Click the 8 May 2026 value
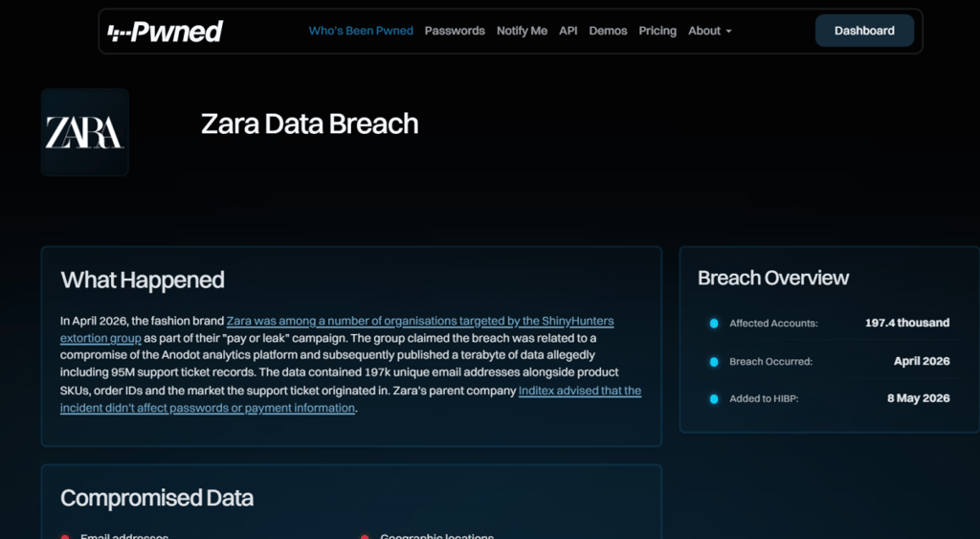The width and height of the screenshot is (980, 539). pyautogui.click(x=918, y=398)
